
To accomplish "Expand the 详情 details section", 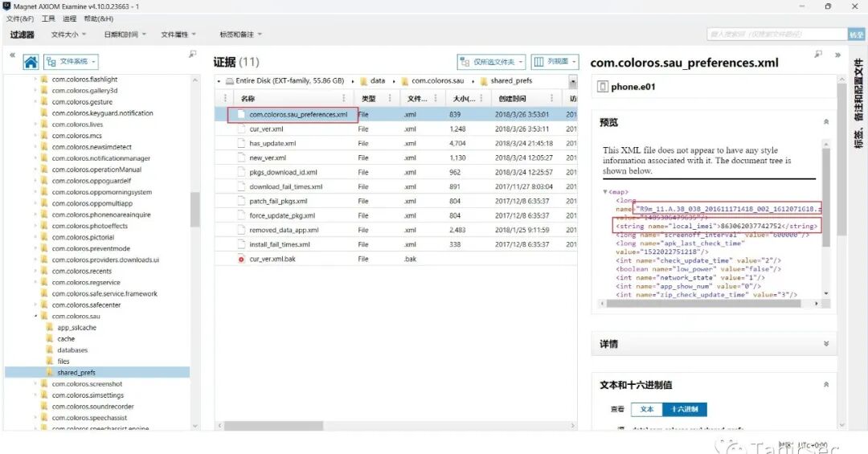I will (x=826, y=344).
